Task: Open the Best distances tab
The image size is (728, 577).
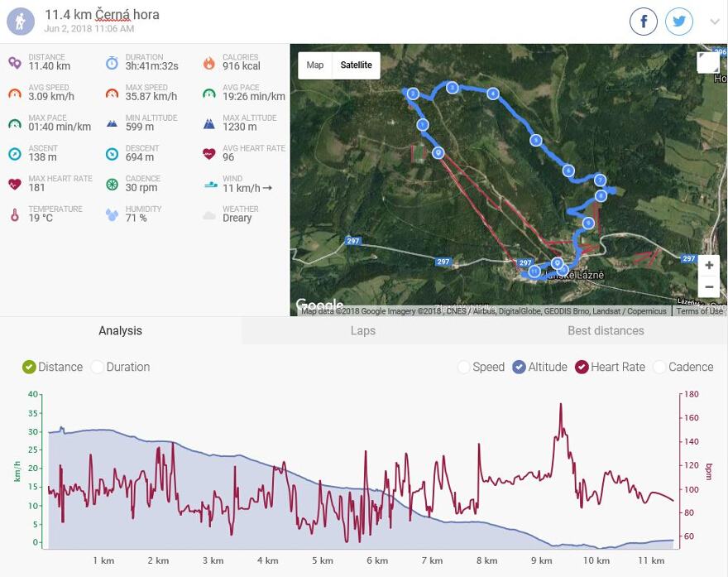Action: (606, 331)
